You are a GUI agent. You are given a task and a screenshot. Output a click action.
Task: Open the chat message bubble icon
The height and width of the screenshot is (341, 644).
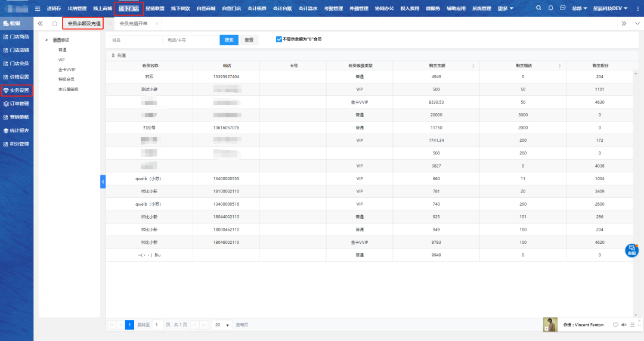562,8
